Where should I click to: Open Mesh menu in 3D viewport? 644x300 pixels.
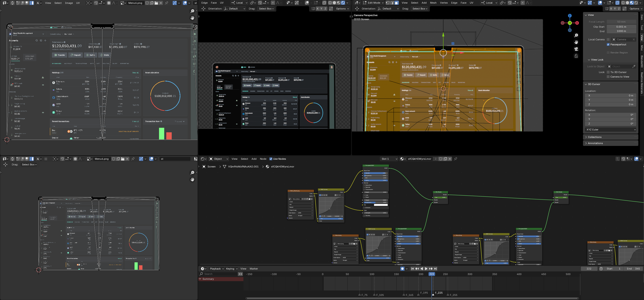point(433,3)
